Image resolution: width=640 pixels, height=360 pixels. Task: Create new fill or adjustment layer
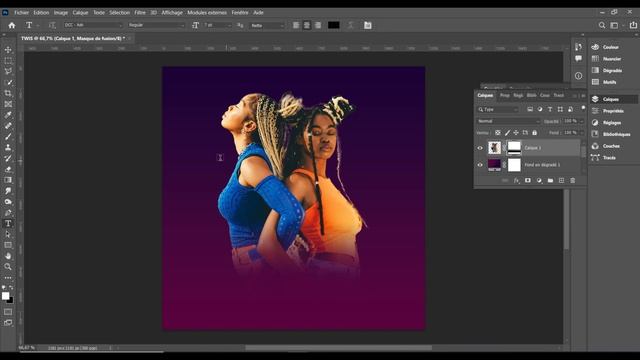(539, 180)
